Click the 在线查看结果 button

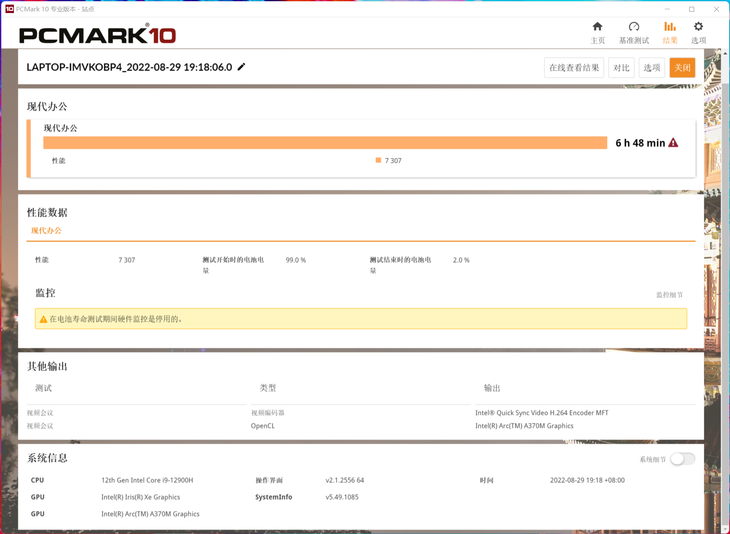(574, 68)
